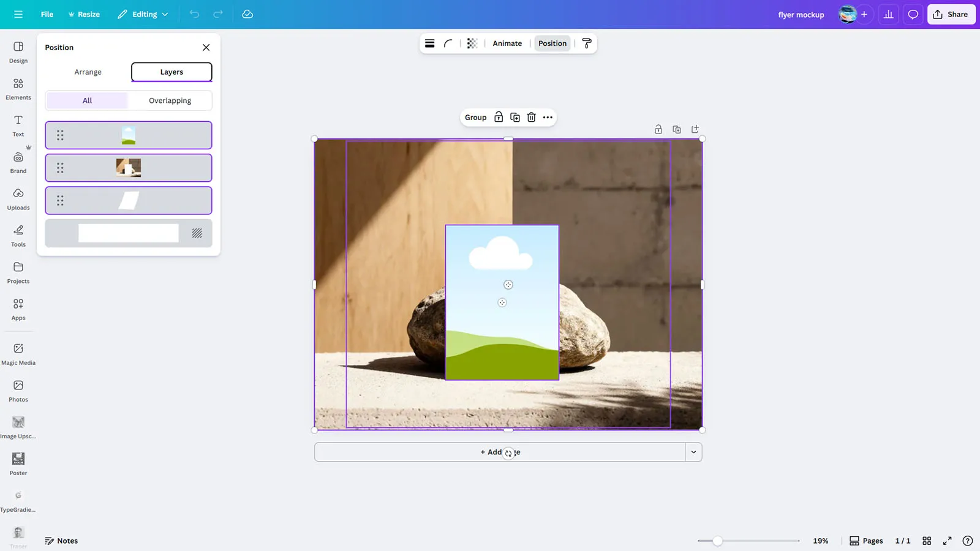The width and height of the screenshot is (980, 551).
Task: Open the Magic Media app
Action: [x=18, y=354]
